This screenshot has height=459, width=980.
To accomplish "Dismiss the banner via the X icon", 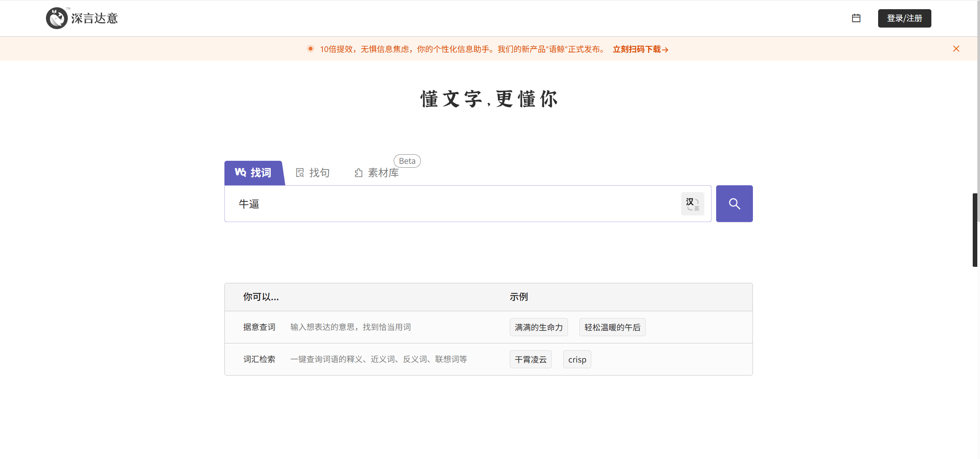I will (x=956, y=49).
